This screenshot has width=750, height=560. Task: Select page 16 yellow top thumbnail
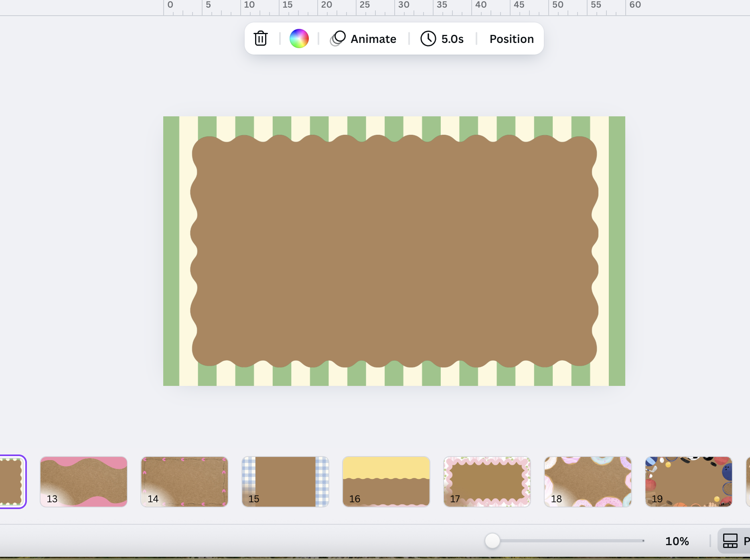point(386,481)
